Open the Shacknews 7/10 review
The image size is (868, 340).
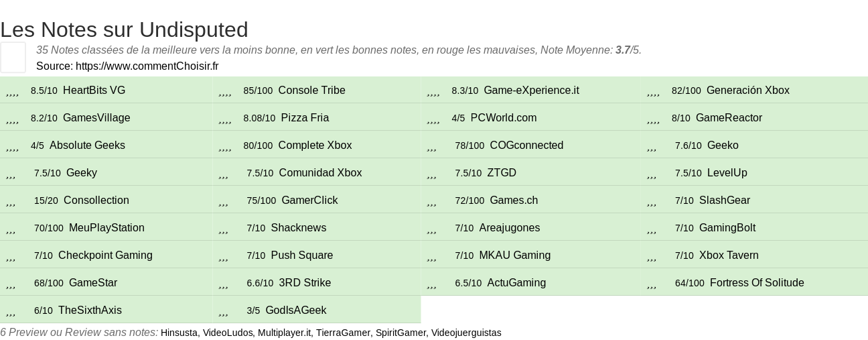click(298, 228)
